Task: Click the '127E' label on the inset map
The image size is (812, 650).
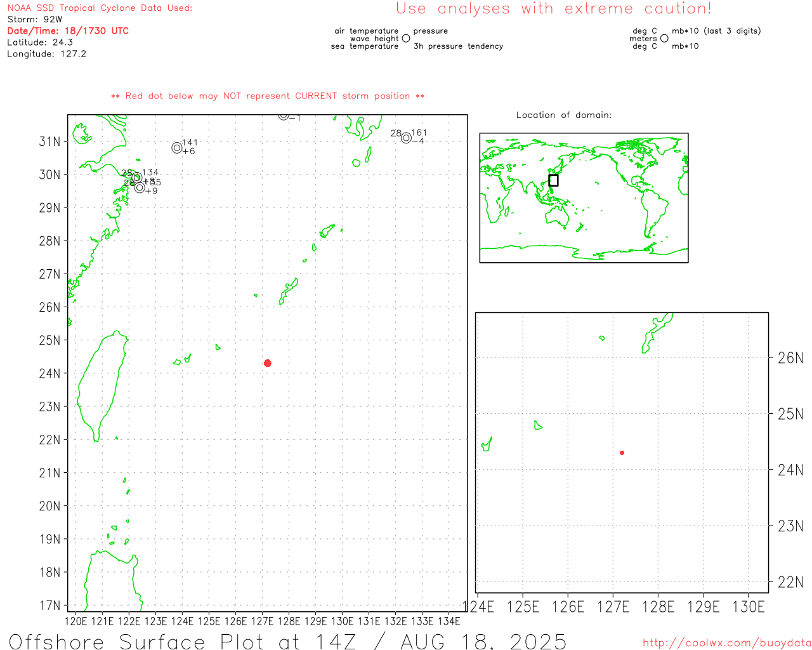Action: click(613, 607)
